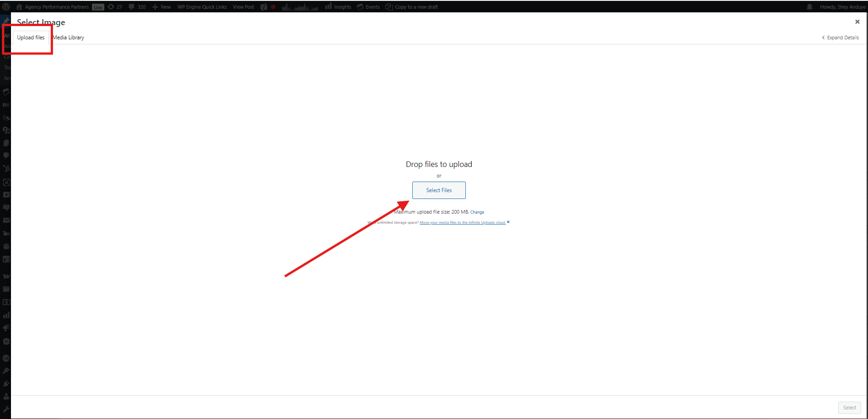Open the WP Engine Quick Links menu

(x=202, y=7)
